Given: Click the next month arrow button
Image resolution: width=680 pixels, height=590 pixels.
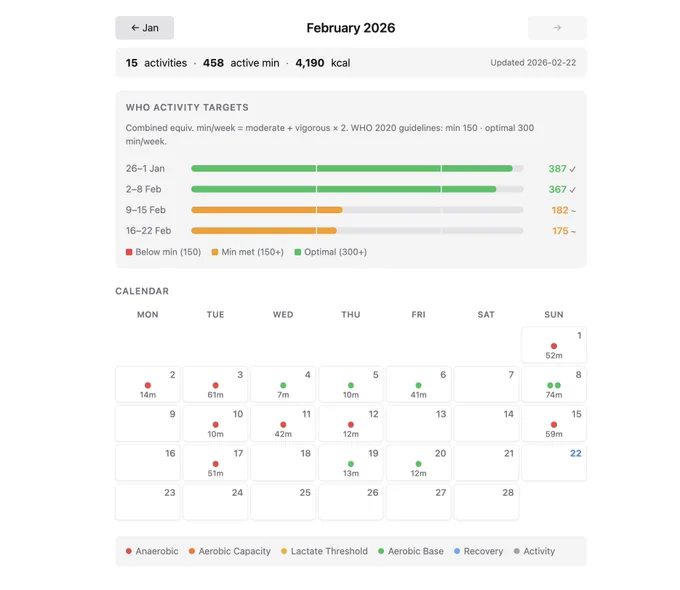Looking at the screenshot, I should pos(557,28).
